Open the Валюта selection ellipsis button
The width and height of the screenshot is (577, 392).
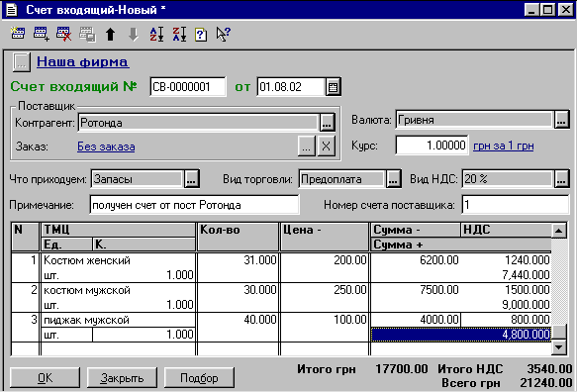[x=561, y=120]
